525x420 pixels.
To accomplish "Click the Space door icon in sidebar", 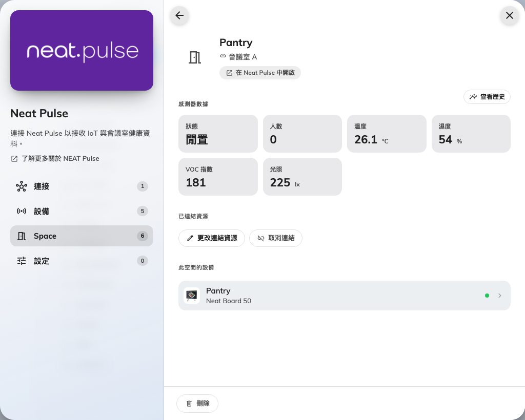I will [x=22, y=236].
